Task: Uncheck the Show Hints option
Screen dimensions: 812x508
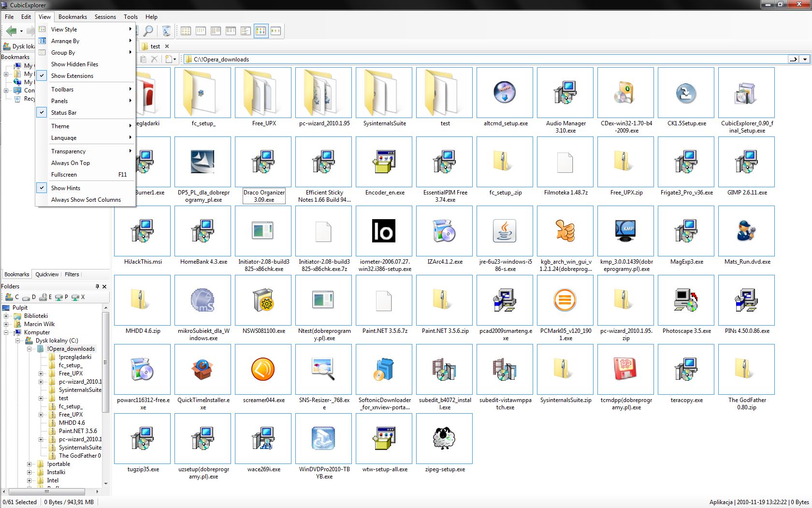Action: tap(85, 188)
